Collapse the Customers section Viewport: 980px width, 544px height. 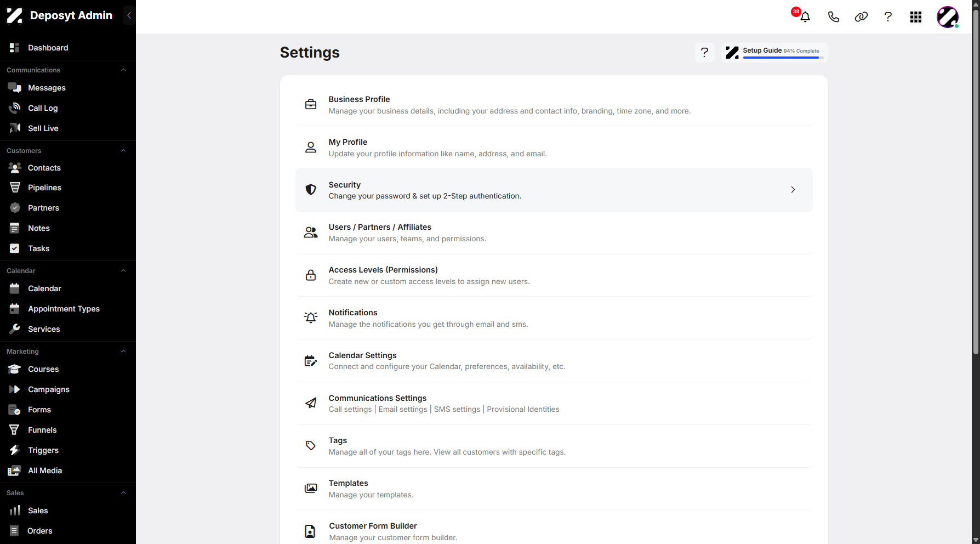123,151
